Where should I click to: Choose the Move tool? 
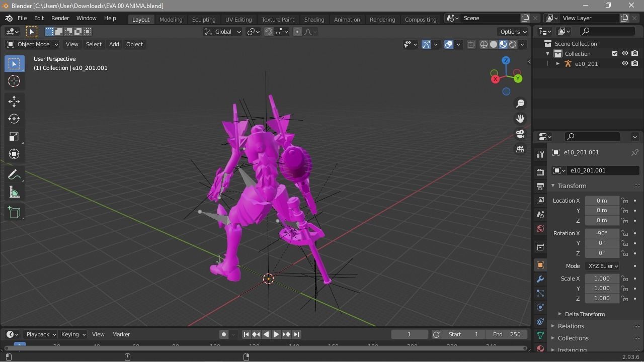pyautogui.click(x=14, y=102)
